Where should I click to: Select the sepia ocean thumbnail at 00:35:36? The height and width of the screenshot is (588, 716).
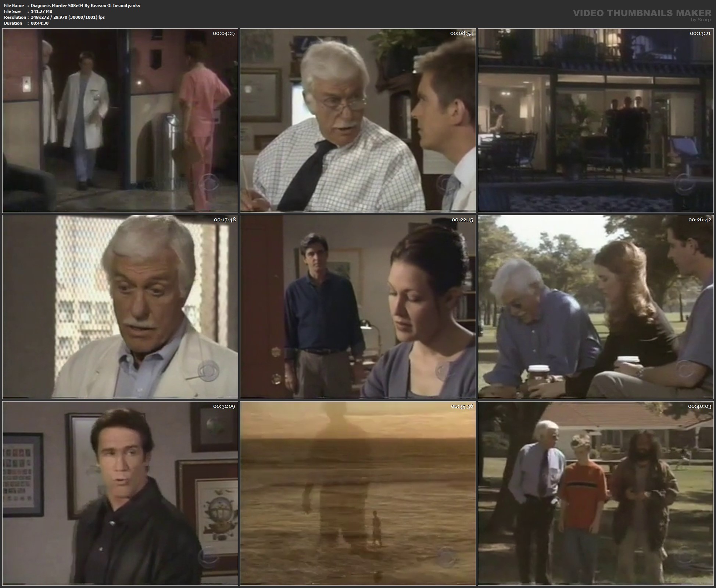[x=358, y=493]
